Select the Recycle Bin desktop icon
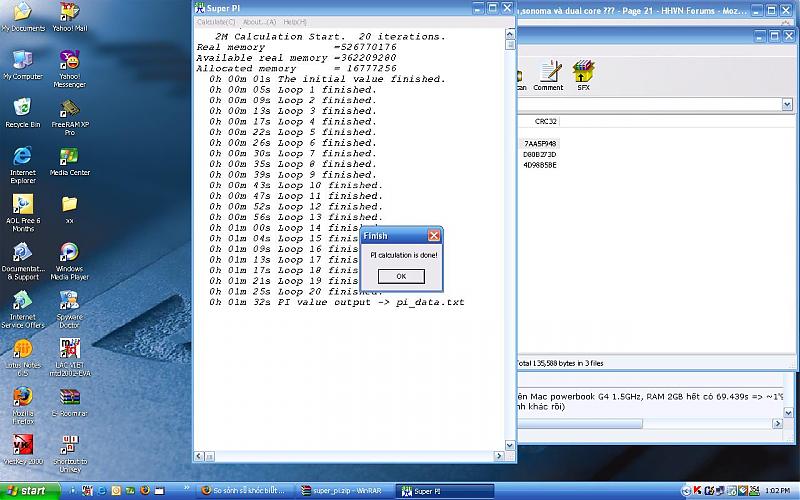The width and height of the screenshot is (800, 500). click(22, 108)
